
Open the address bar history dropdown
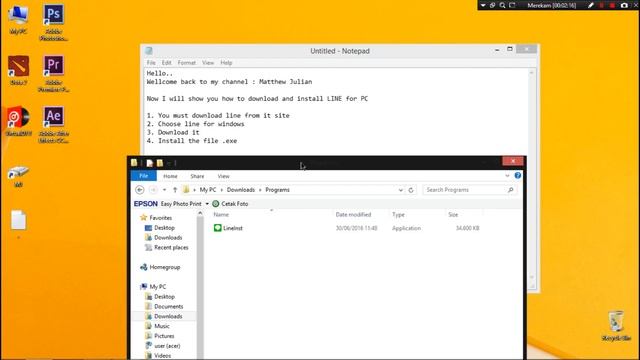click(x=400, y=190)
